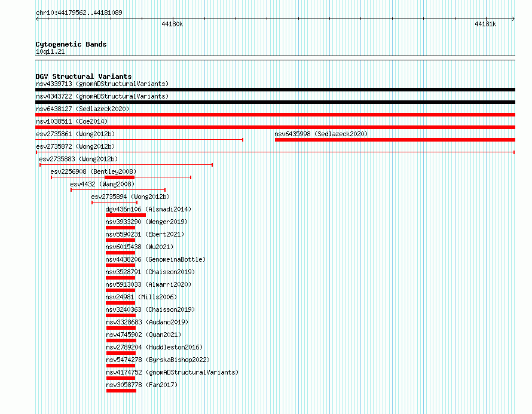This screenshot has height=414, width=532.
Task: Click the DGV Structural Variants track title
Action: pyautogui.click(x=84, y=76)
